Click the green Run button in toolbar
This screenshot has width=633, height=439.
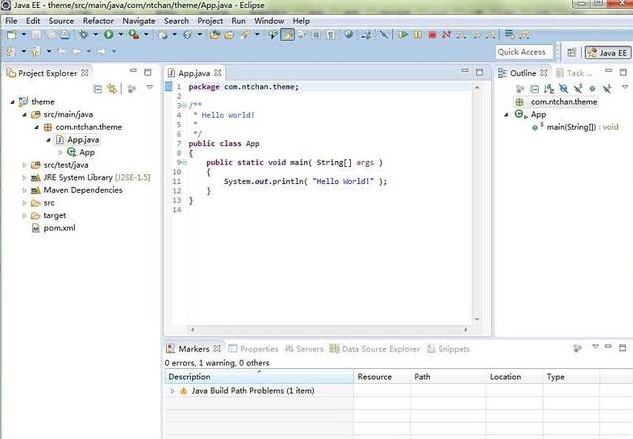click(x=107, y=34)
